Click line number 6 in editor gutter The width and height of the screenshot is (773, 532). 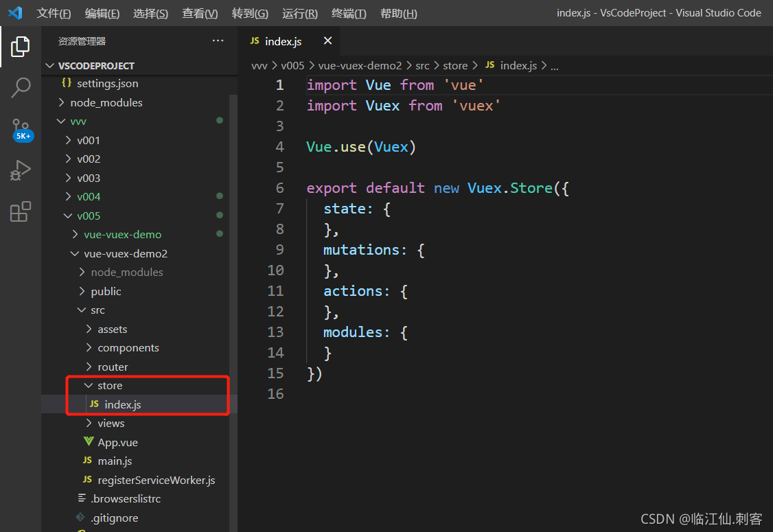[x=279, y=188]
